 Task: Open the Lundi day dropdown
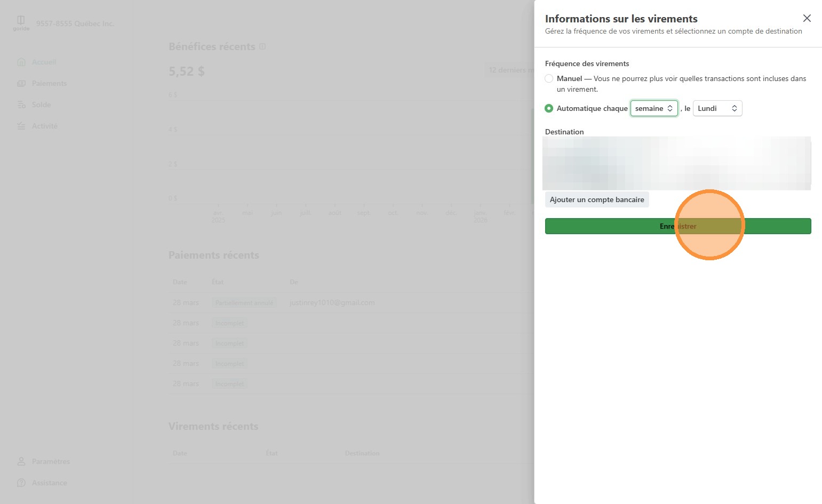pyautogui.click(x=717, y=108)
